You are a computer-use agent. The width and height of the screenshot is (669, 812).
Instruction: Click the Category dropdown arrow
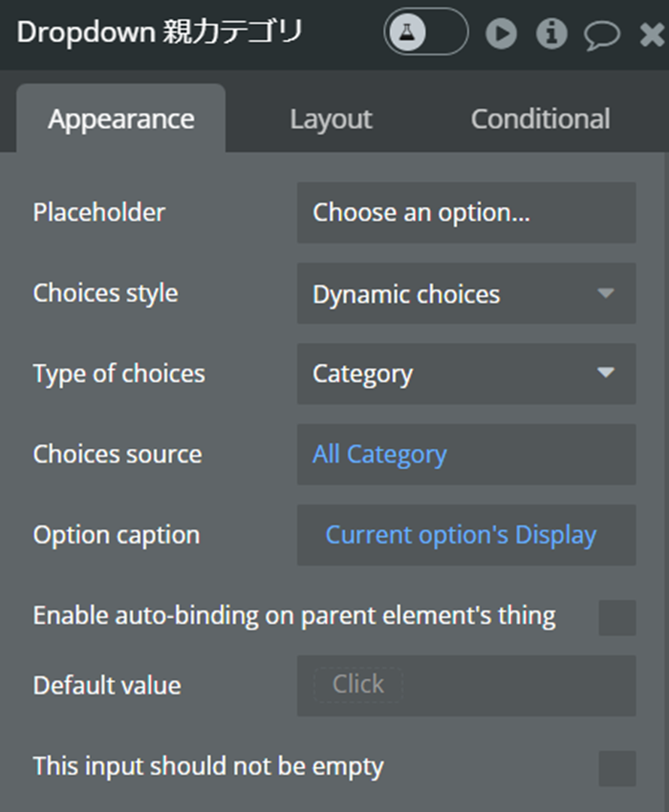pyautogui.click(x=605, y=373)
